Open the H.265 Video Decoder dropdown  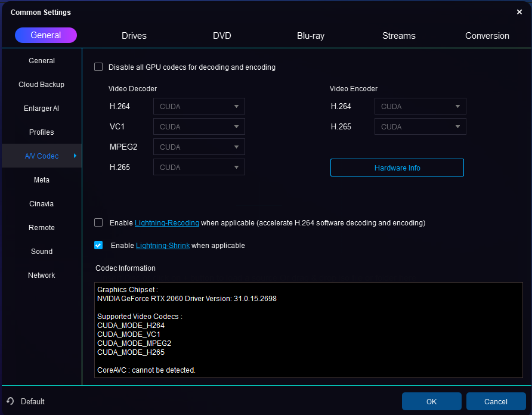(199, 168)
